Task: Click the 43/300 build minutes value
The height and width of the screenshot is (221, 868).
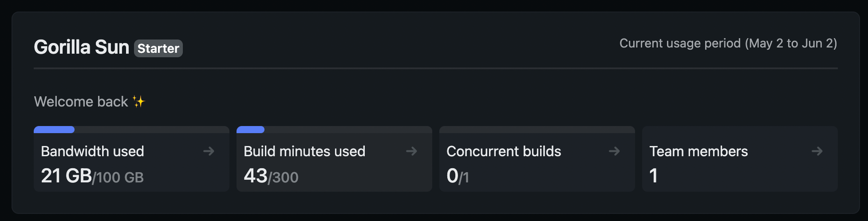Action: coord(271,176)
